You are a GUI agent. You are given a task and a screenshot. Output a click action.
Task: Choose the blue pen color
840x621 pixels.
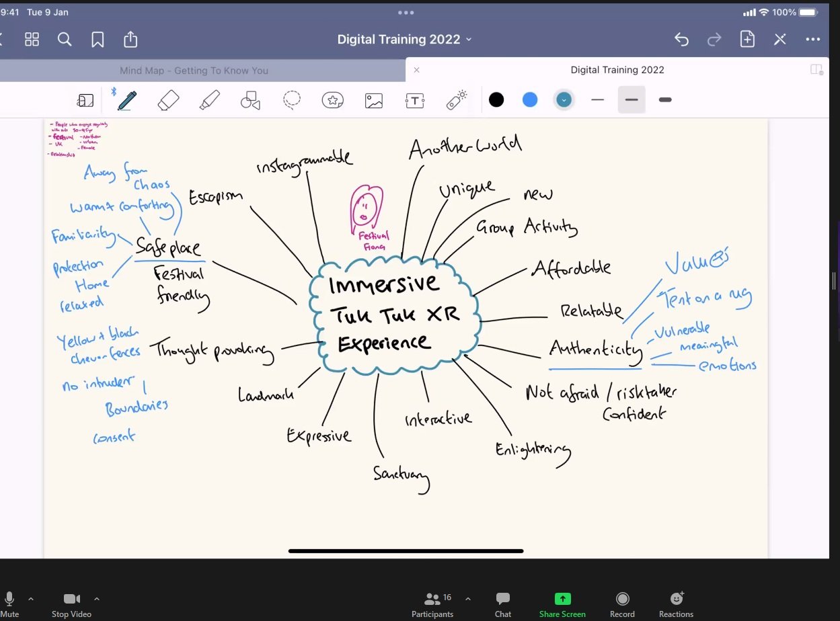[x=530, y=100]
